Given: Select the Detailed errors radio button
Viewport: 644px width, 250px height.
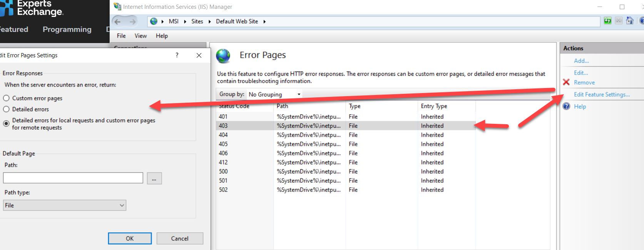Looking at the screenshot, I should [7, 109].
